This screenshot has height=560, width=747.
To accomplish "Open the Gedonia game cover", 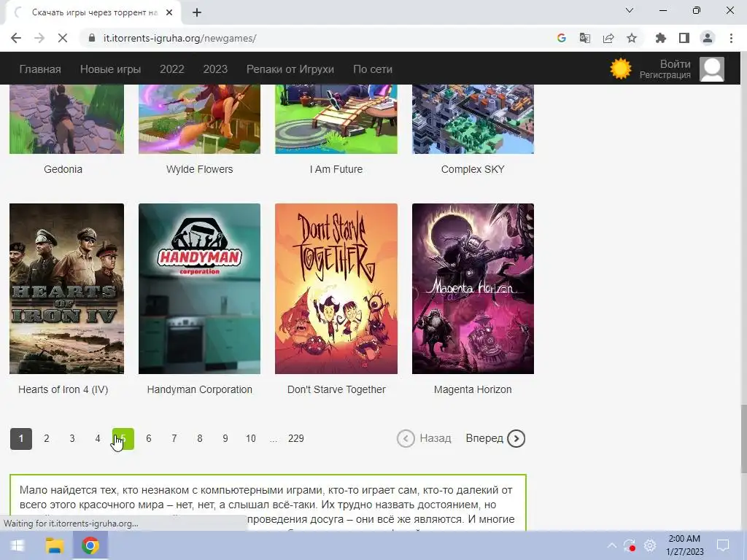I will point(66,119).
